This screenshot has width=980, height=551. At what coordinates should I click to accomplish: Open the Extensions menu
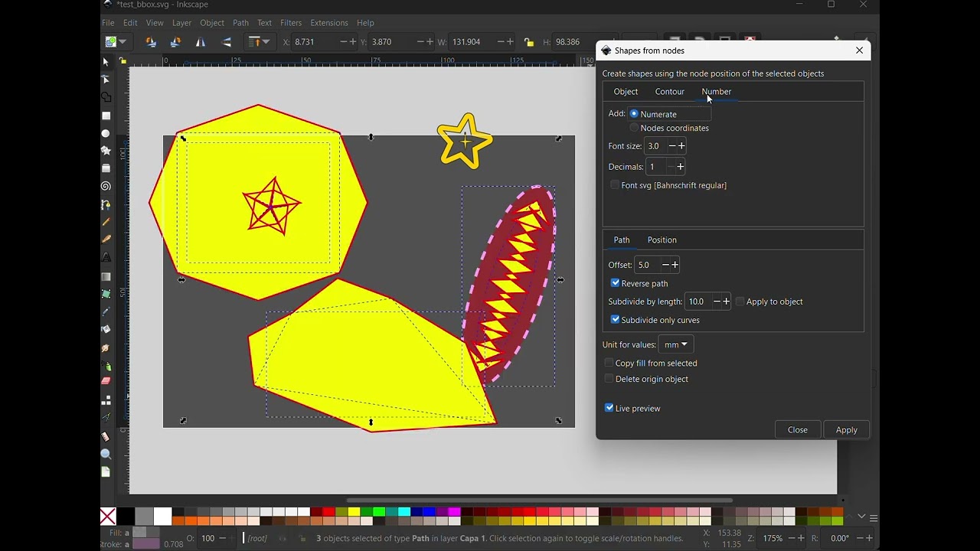point(329,23)
